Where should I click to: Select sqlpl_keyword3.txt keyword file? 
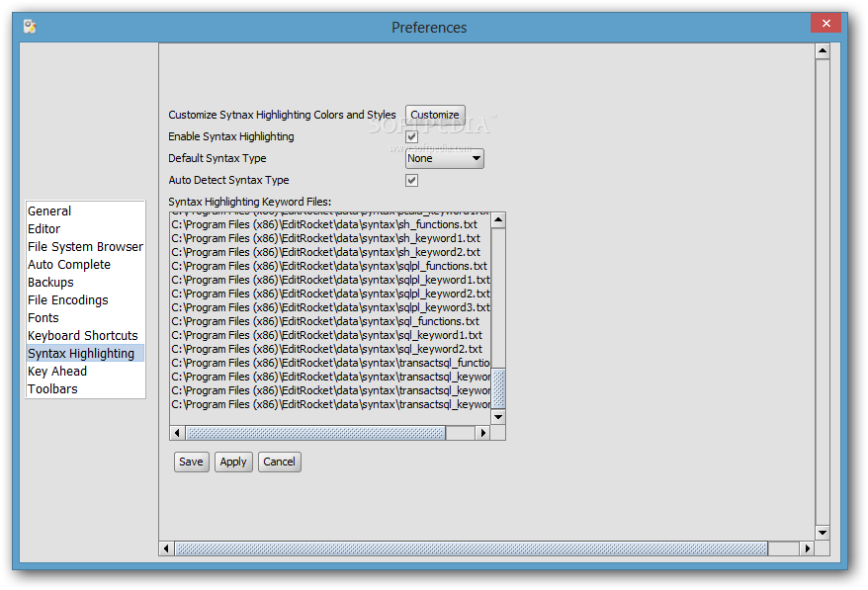tap(330, 307)
